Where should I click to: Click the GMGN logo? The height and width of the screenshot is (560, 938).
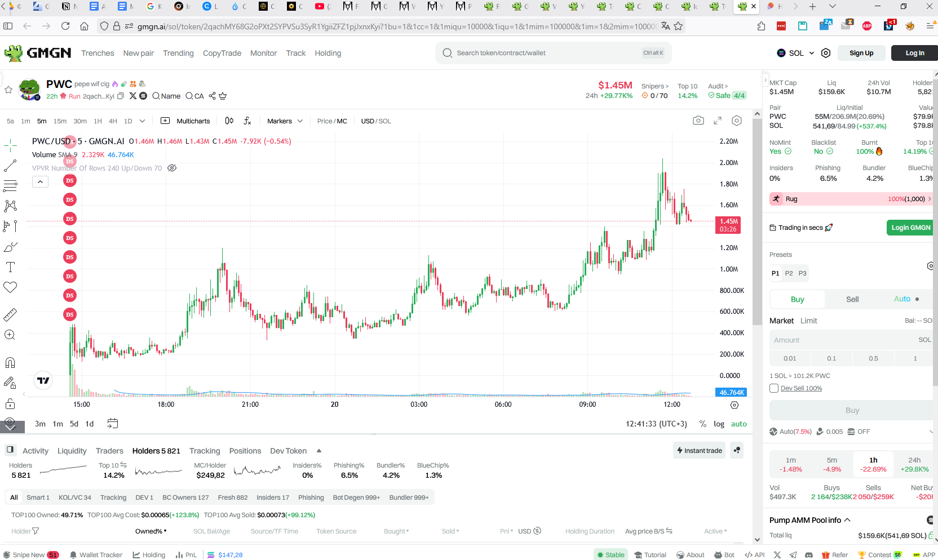(38, 53)
